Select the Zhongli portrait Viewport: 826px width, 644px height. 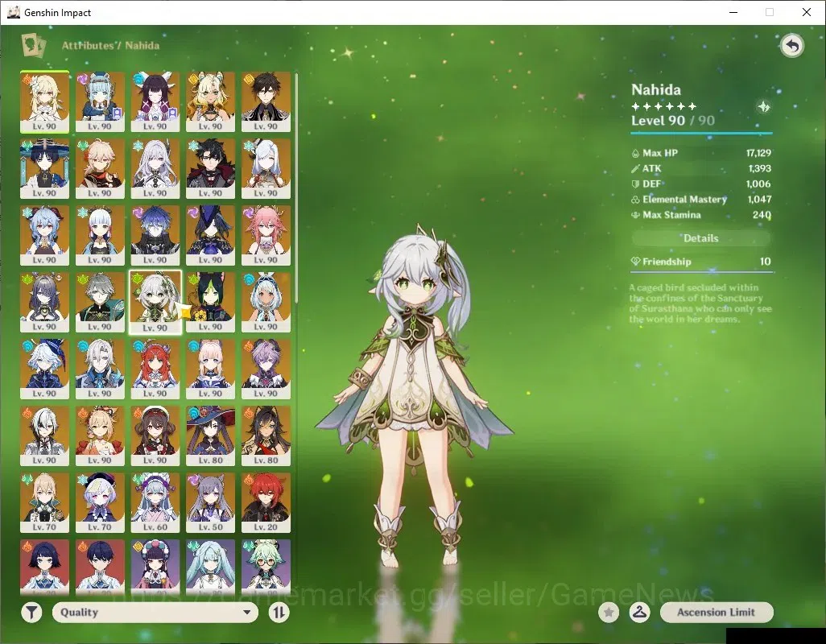click(266, 101)
